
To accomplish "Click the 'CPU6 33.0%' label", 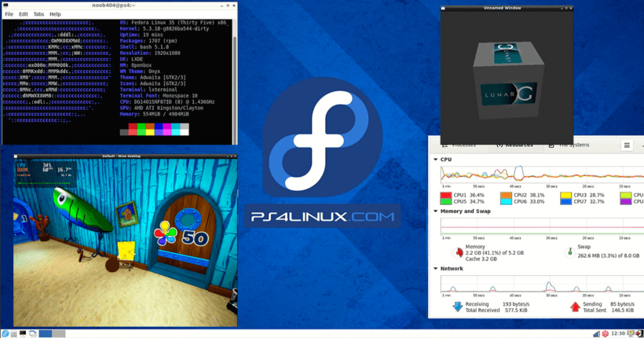I will coord(529,201).
